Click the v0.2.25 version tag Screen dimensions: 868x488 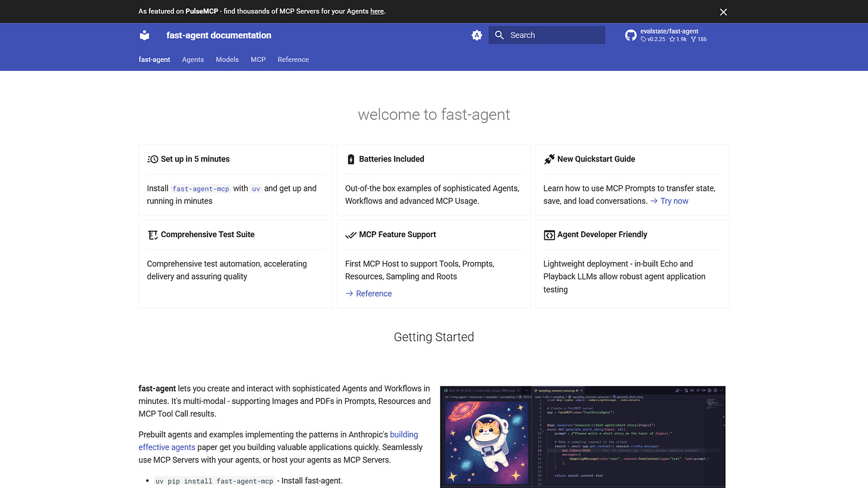coord(653,39)
